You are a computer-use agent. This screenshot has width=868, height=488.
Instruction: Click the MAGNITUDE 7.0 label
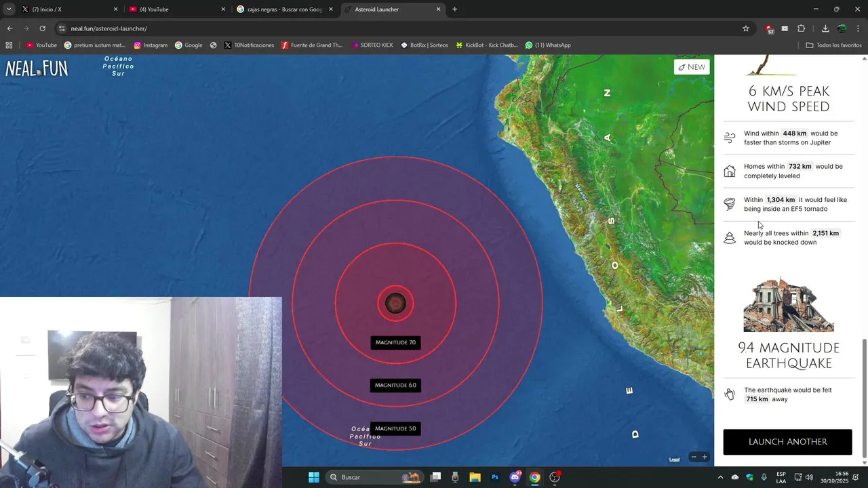[x=395, y=343]
